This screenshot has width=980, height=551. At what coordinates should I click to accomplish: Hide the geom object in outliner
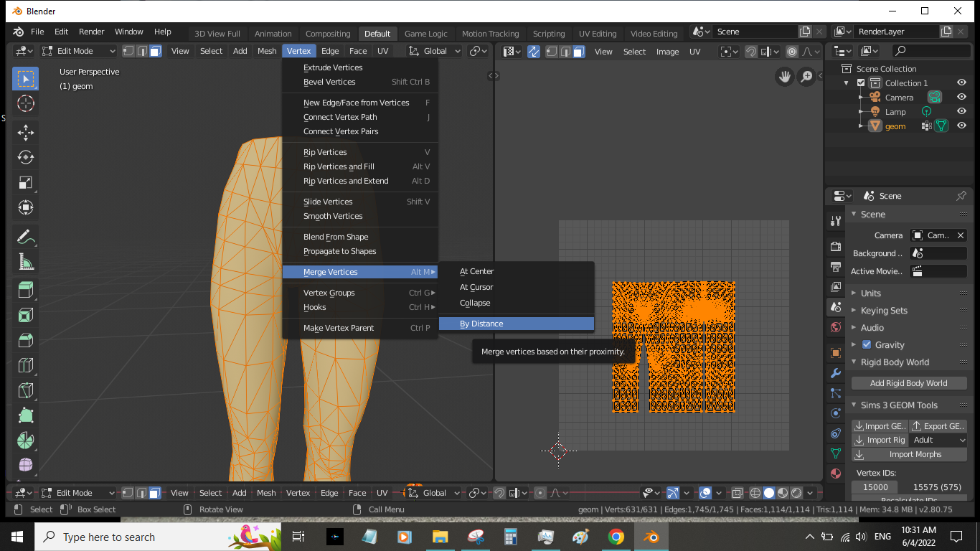pyautogui.click(x=961, y=126)
